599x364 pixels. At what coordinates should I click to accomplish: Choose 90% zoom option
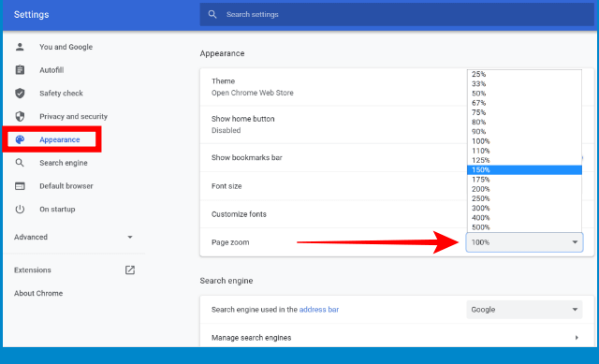pos(524,131)
